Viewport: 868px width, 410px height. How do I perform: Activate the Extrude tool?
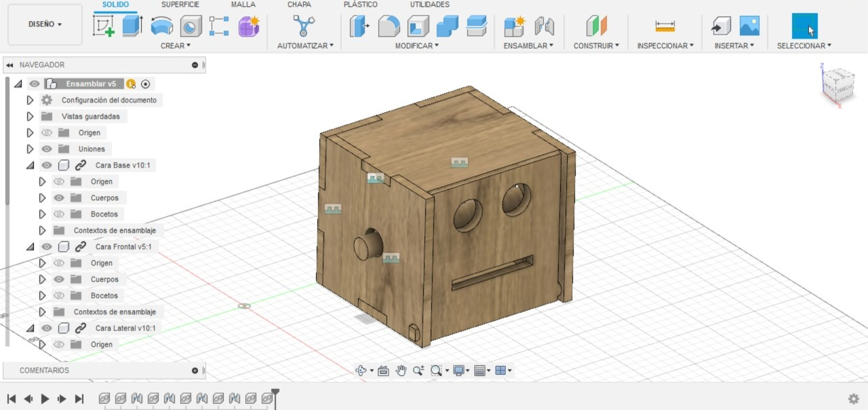[x=132, y=26]
